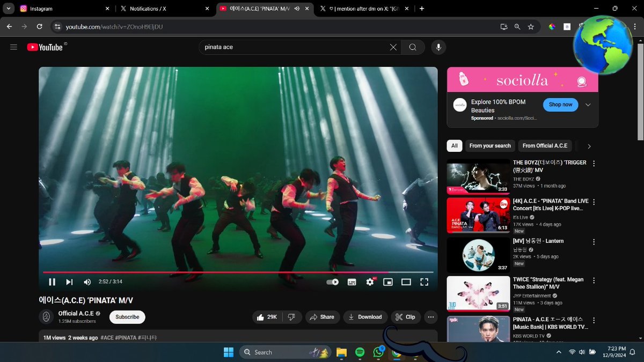This screenshot has width=644, height=362.
Task: Open File Explorer from the taskbar
Action: coord(341,352)
